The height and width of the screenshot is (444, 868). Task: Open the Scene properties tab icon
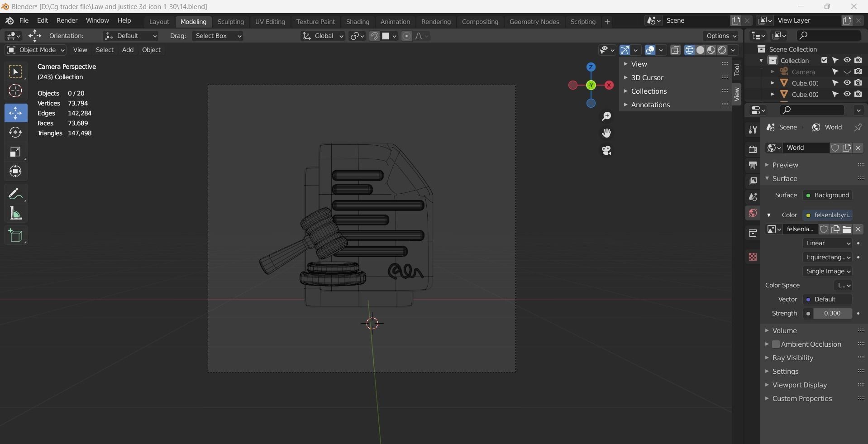click(753, 197)
